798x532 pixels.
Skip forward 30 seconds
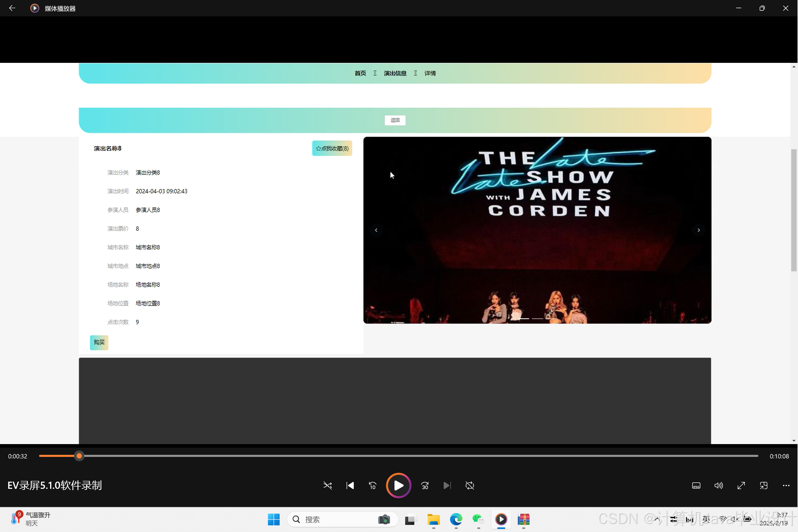425,485
